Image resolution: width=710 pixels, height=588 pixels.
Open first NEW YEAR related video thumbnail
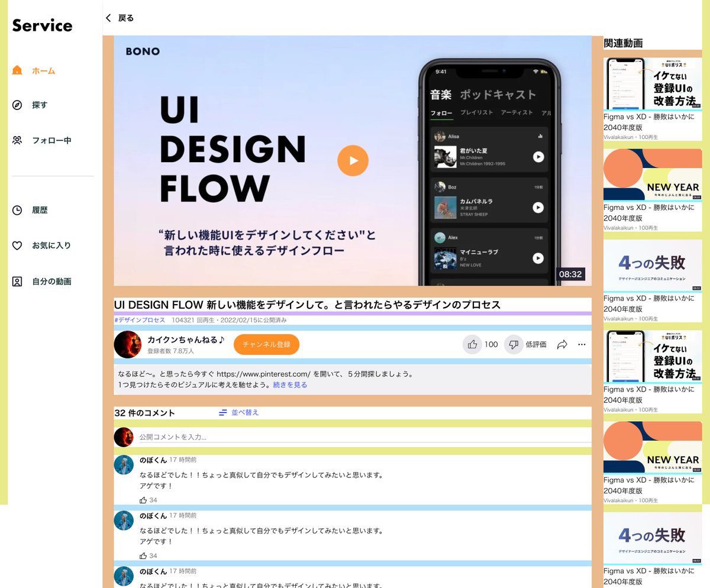coord(653,175)
